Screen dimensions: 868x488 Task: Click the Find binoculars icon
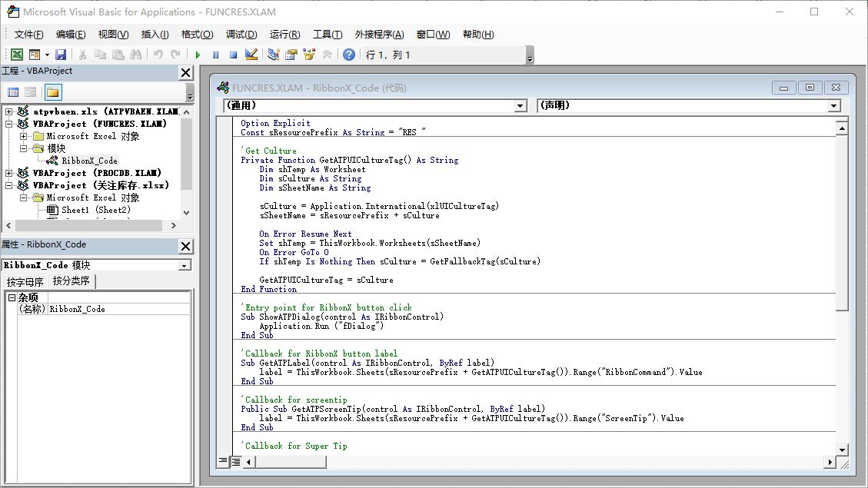135,55
